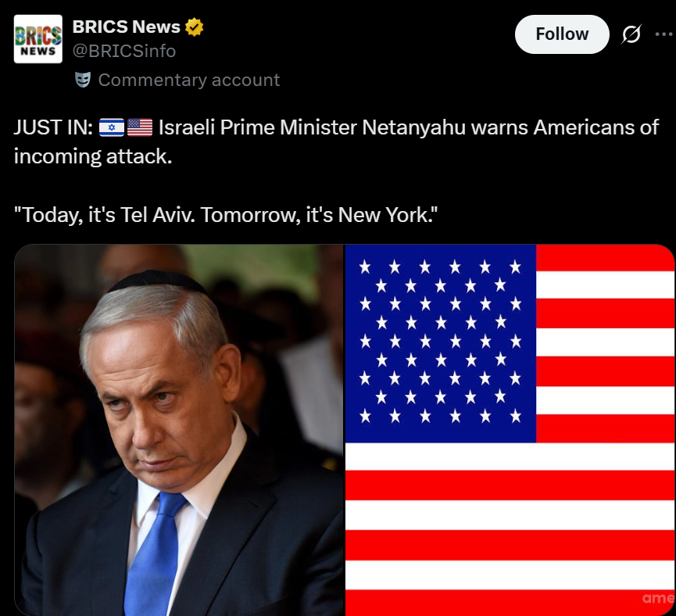676x616 pixels.
Task: Click the Commentary account label text
Action: [189, 80]
